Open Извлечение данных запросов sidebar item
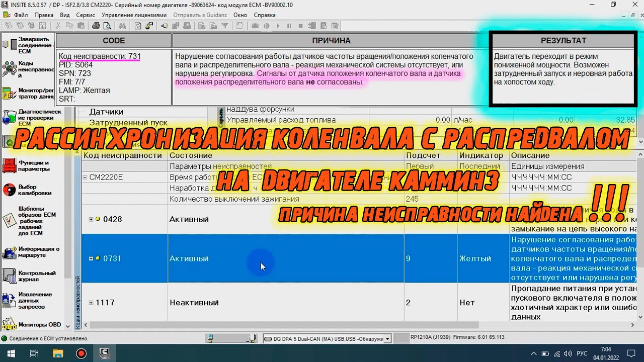Viewport: 644px width, 362px height. (26, 300)
